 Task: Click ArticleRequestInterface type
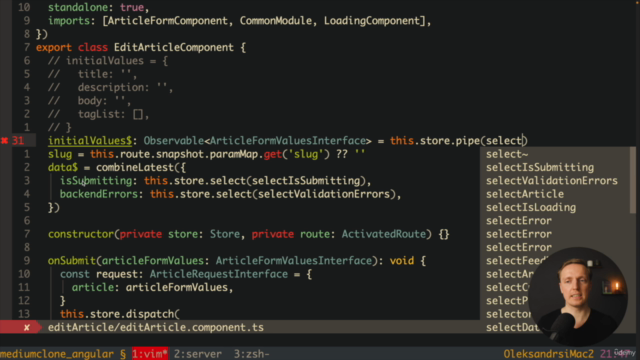[x=218, y=274]
